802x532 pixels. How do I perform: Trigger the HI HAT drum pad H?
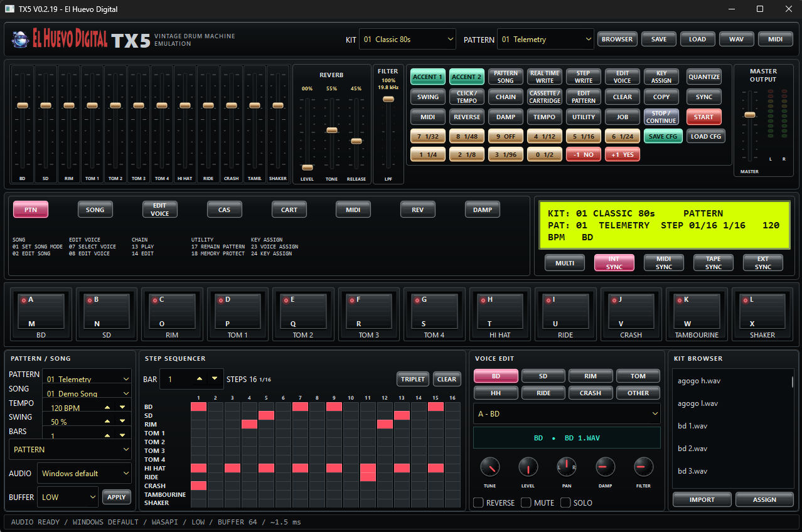[500, 310]
